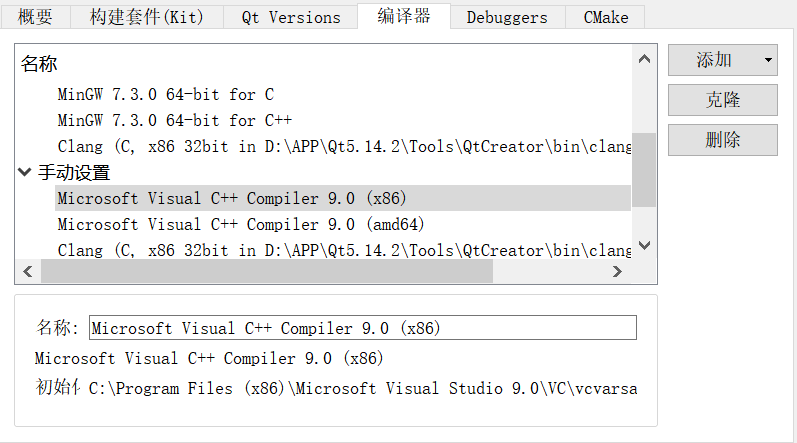This screenshot has width=797, height=443.
Task: Select MinGW 7.3.0 64-bit for C
Action: pyautogui.click(x=166, y=95)
